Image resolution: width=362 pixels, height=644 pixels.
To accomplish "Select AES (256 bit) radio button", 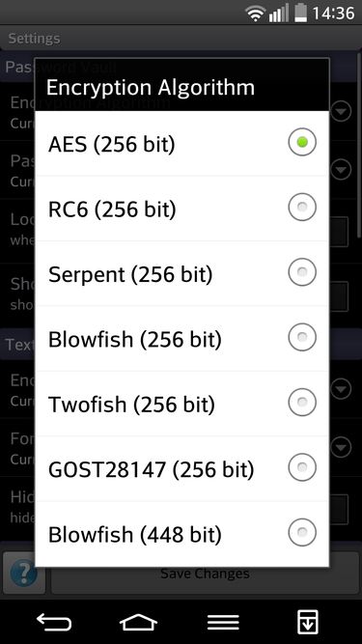I will click(x=302, y=142).
